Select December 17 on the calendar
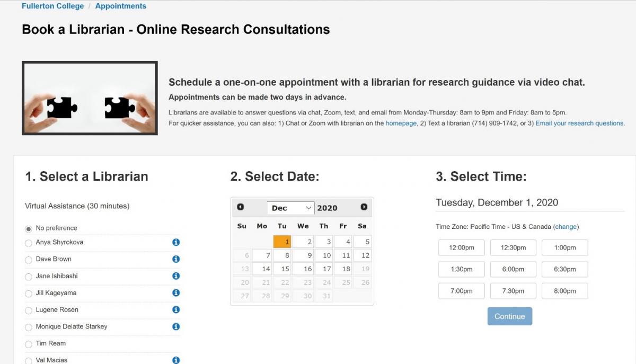Viewport: 636px width, 364px height. 324,269
